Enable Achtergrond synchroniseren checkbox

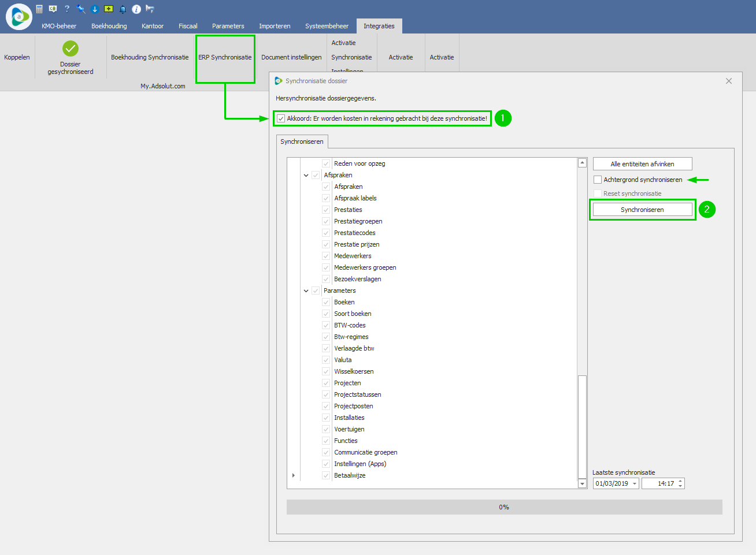click(x=598, y=180)
